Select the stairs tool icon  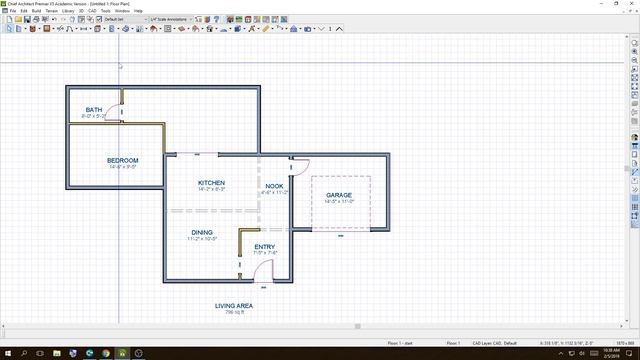tap(139, 29)
